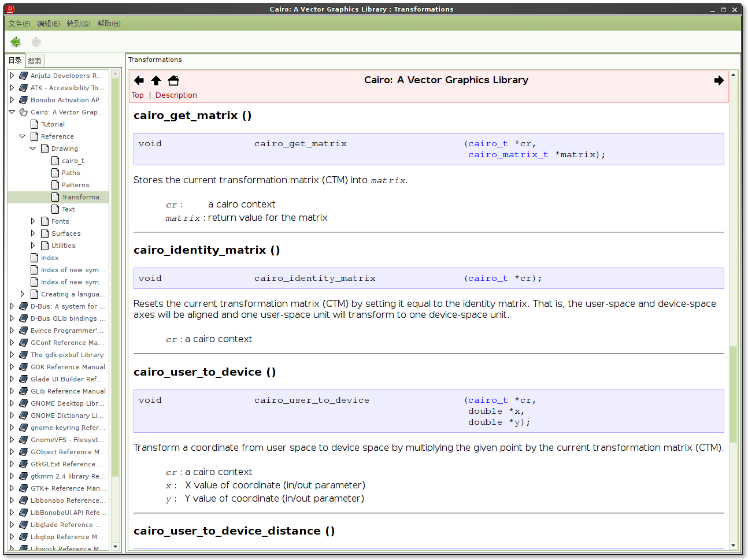Expand the GConf Reference Manual node
Viewport: 748px width, 560px height.
(12, 343)
